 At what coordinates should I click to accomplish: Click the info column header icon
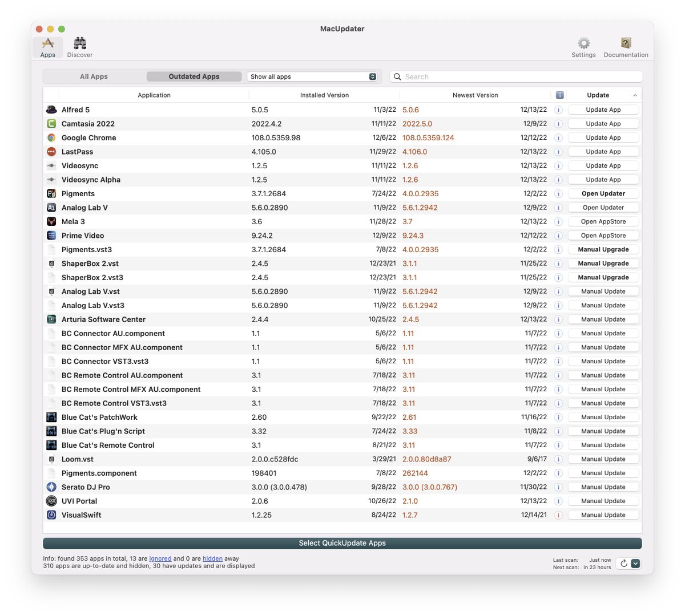(559, 95)
